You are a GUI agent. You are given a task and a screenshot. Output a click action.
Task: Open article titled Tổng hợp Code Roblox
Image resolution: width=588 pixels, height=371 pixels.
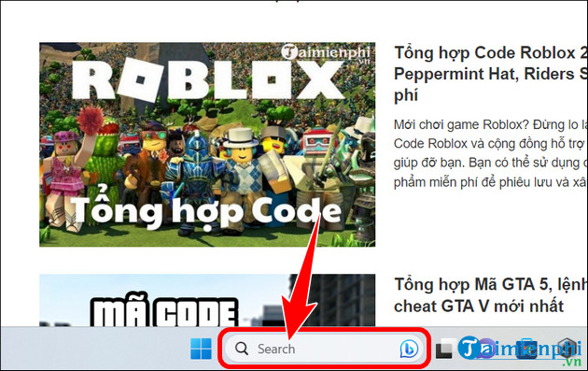pos(491,74)
